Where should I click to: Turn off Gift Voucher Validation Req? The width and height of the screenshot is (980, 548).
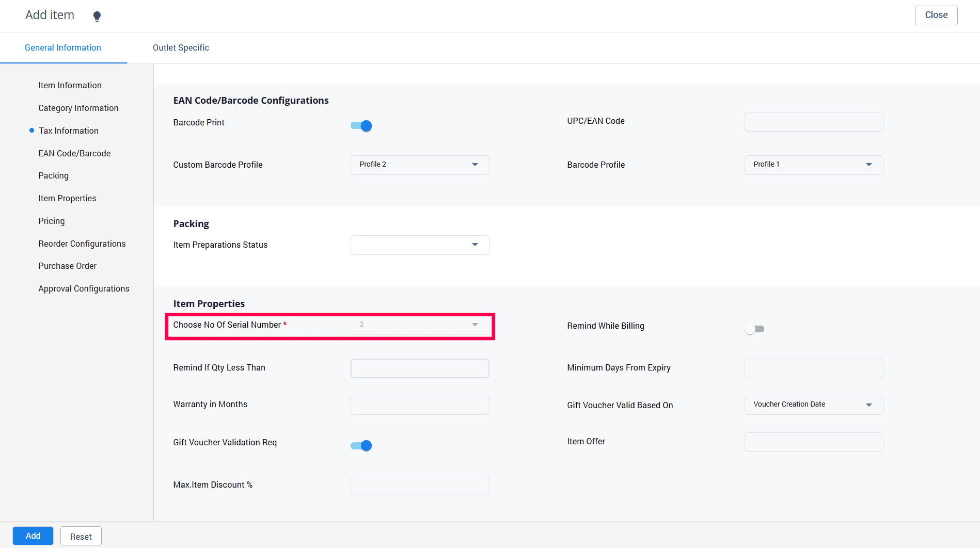pyautogui.click(x=361, y=446)
